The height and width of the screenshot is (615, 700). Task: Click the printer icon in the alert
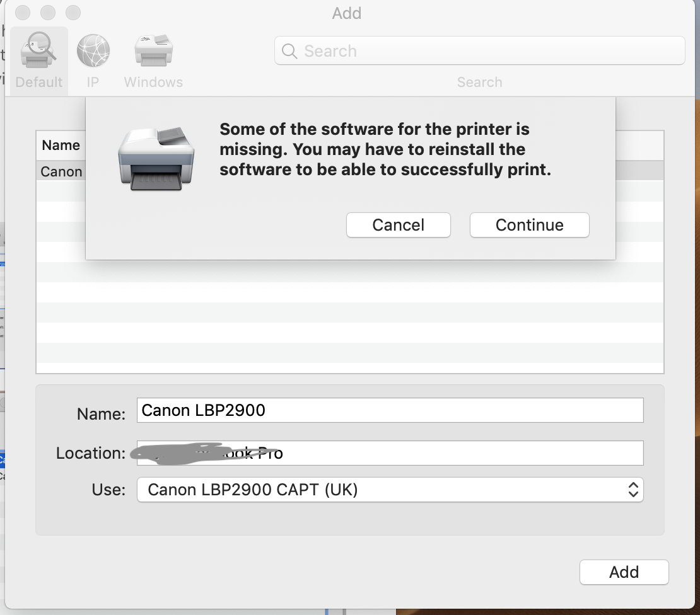coord(156,159)
